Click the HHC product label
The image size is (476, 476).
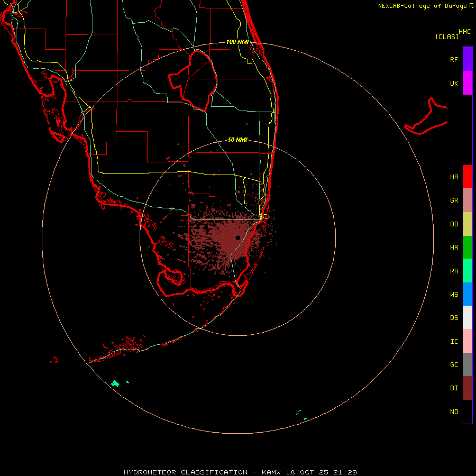464,32
